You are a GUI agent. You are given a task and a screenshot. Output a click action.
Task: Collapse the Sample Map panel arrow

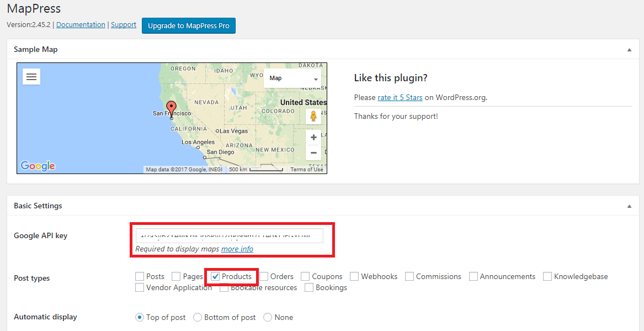[629, 50]
